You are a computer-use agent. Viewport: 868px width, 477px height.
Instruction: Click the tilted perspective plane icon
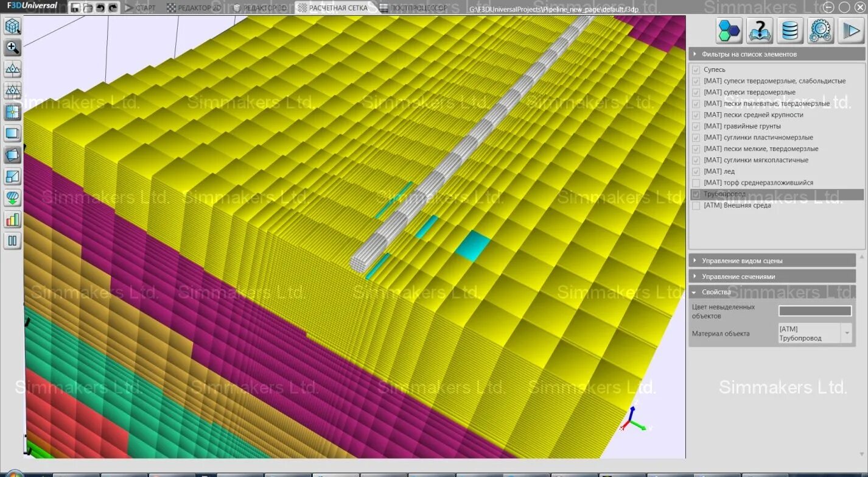(13, 155)
